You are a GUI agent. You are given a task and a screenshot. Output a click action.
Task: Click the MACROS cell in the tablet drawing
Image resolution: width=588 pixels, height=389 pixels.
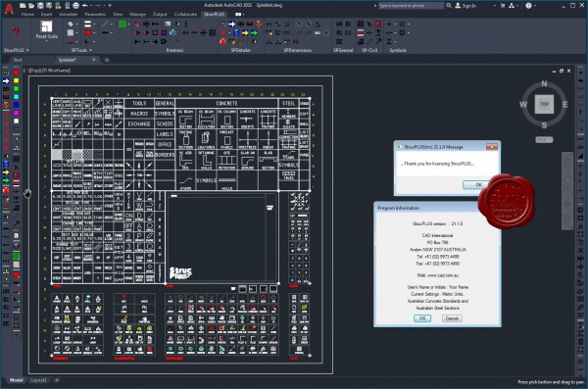(x=139, y=114)
